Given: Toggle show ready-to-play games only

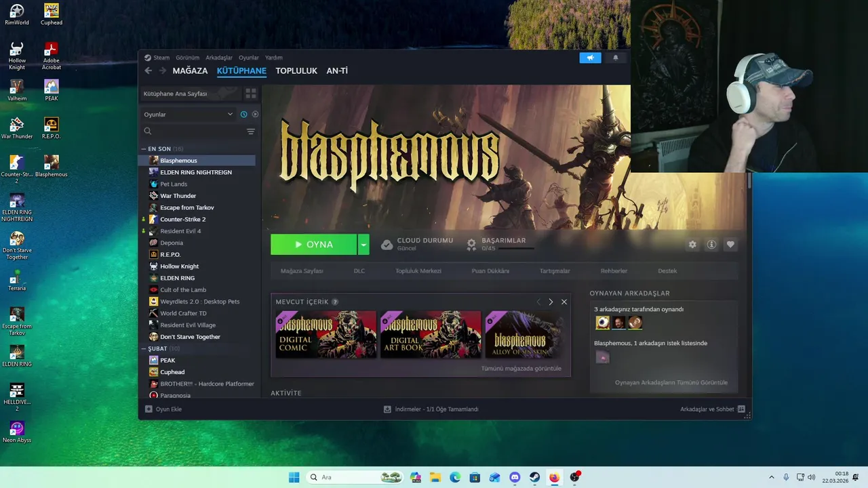Looking at the screenshot, I should tap(255, 115).
